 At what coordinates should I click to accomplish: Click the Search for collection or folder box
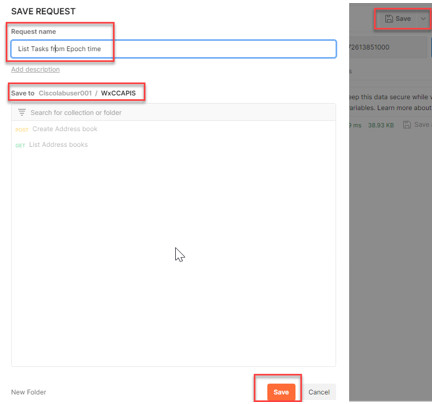coord(173,112)
